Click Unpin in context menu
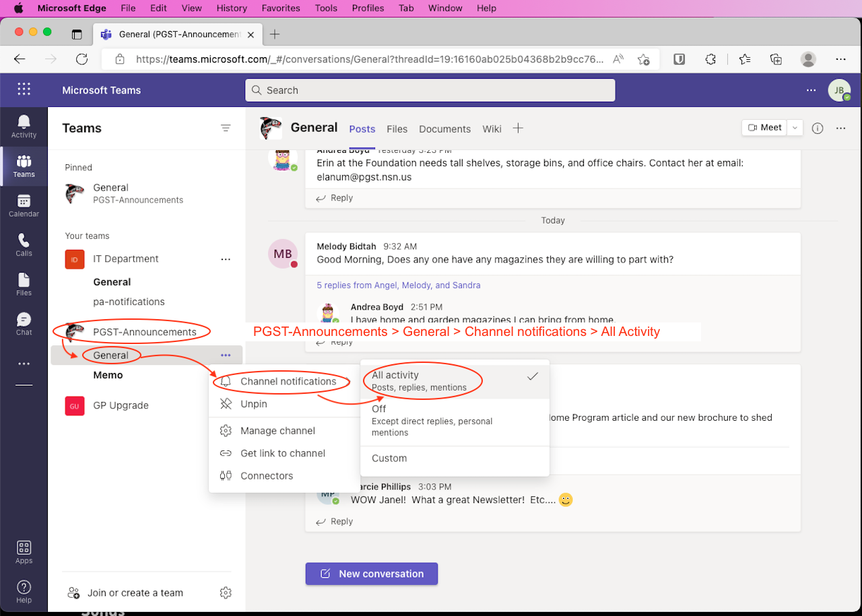Image resolution: width=862 pixels, height=616 pixels. coord(284,404)
